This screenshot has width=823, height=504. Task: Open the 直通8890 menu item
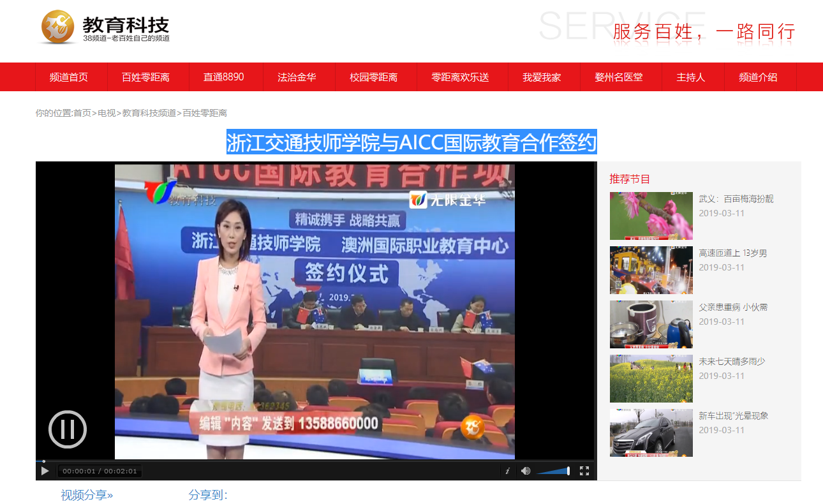[223, 77]
